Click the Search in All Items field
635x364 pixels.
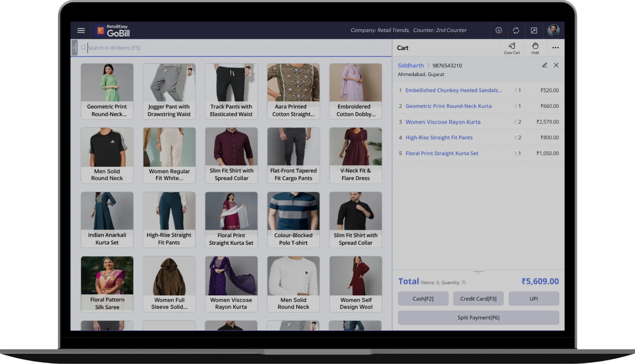[175, 48]
